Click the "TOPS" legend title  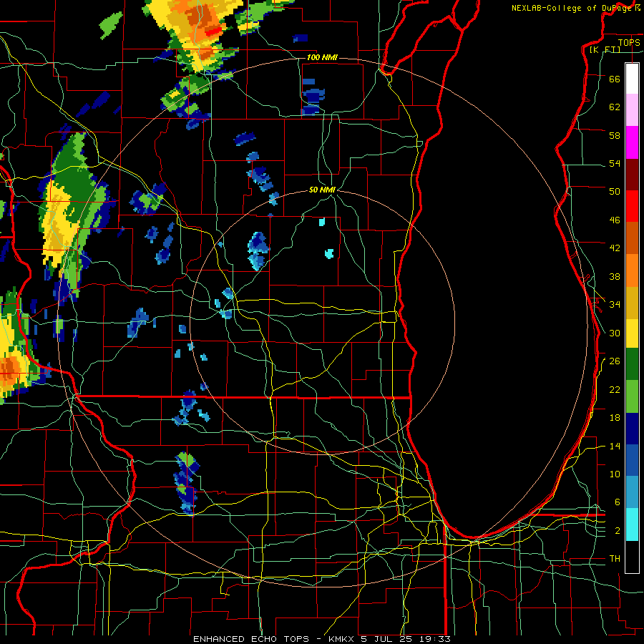click(x=629, y=42)
